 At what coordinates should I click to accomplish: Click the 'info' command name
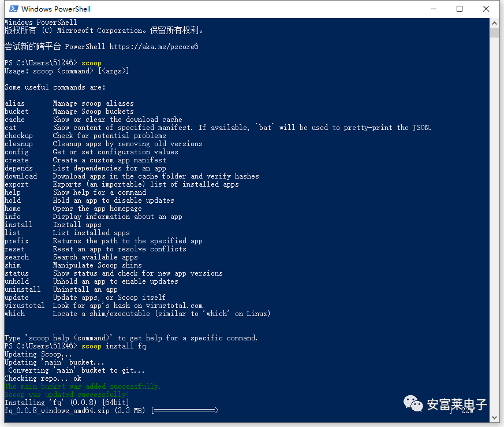(x=13, y=217)
